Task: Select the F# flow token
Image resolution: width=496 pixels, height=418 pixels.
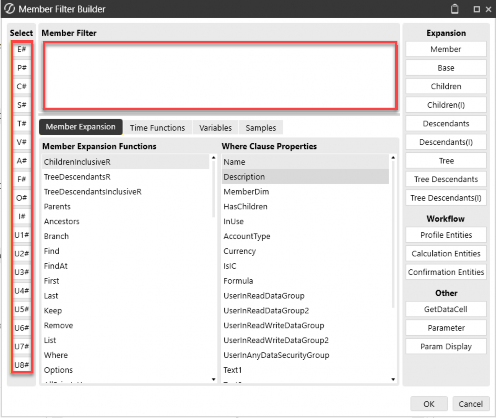Action: tap(22, 179)
